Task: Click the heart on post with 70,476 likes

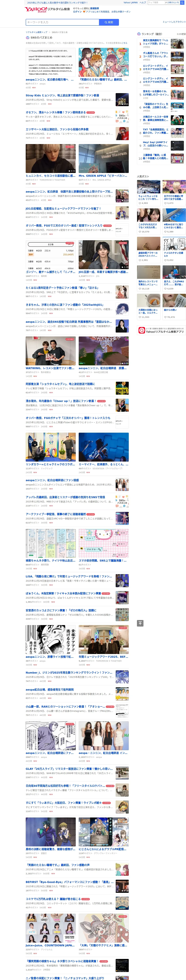Action: pos(165,317)
